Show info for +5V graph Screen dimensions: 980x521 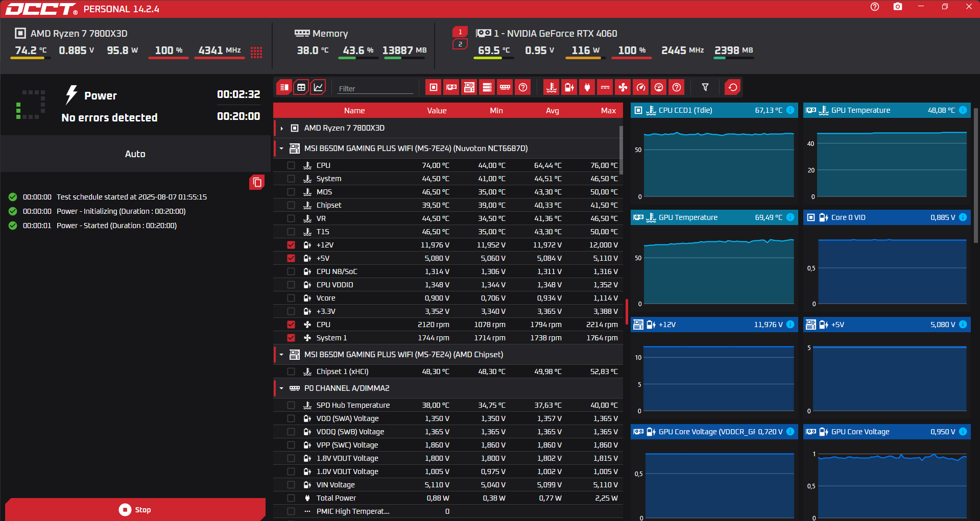pyautogui.click(x=963, y=325)
